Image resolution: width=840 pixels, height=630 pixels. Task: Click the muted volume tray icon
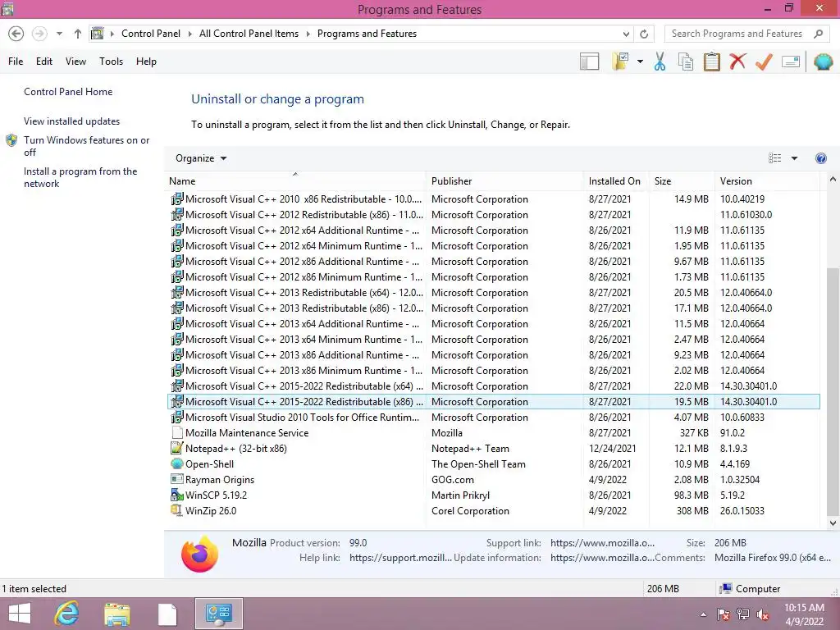click(x=763, y=614)
